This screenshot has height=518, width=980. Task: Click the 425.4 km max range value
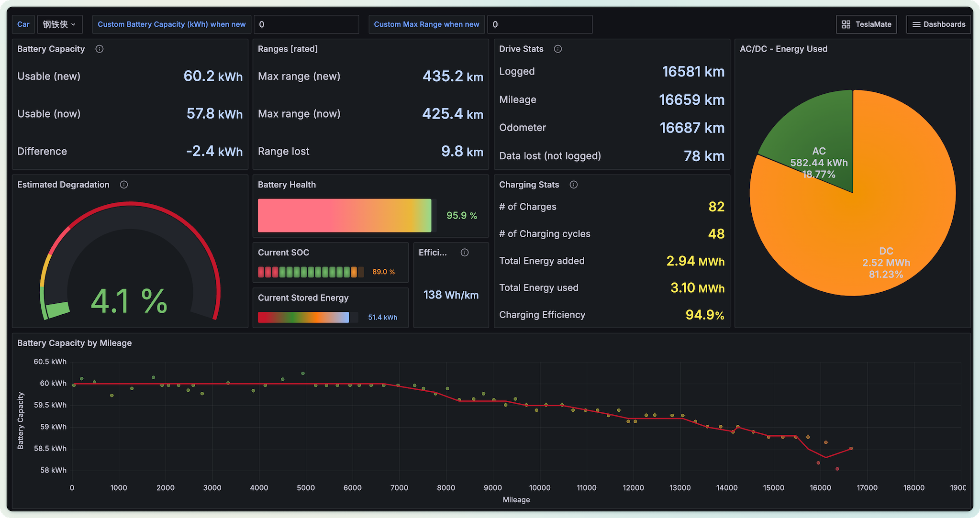(453, 113)
